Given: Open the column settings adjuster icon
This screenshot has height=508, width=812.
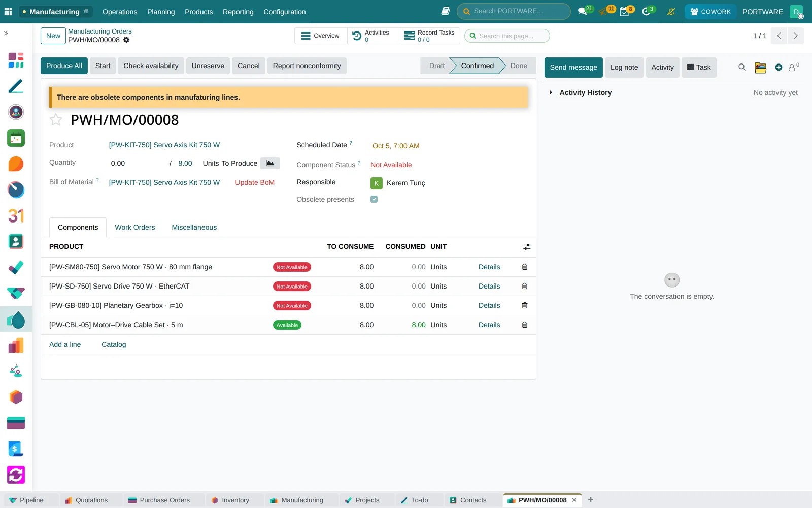Looking at the screenshot, I should pyautogui.click(x=527, y=247).
